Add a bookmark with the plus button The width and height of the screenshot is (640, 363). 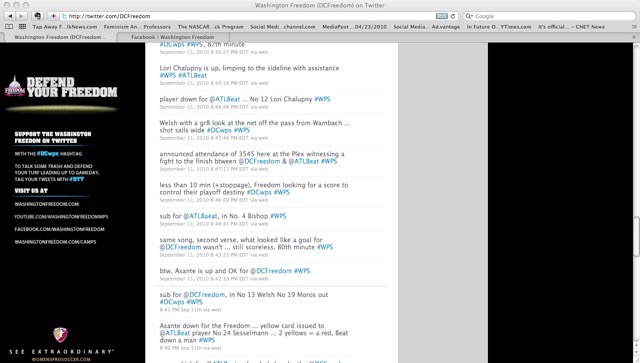tap(53, 16)
